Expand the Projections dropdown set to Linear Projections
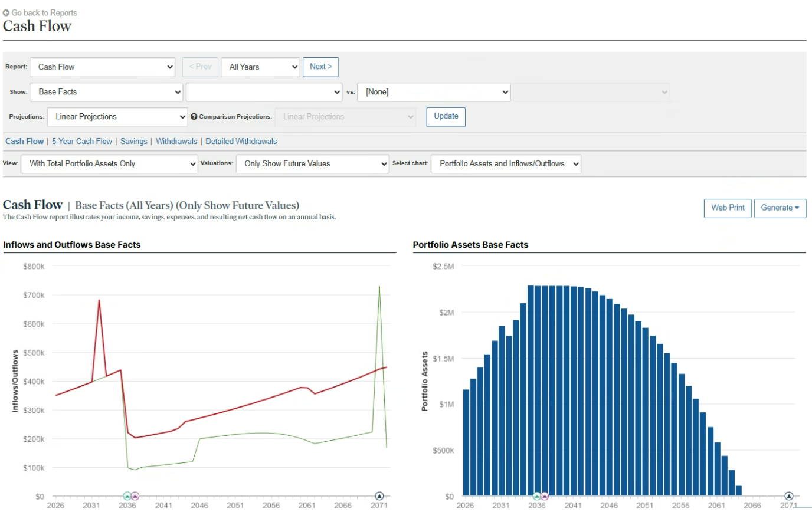Screen dimensions: 812x512 [117, 117]
